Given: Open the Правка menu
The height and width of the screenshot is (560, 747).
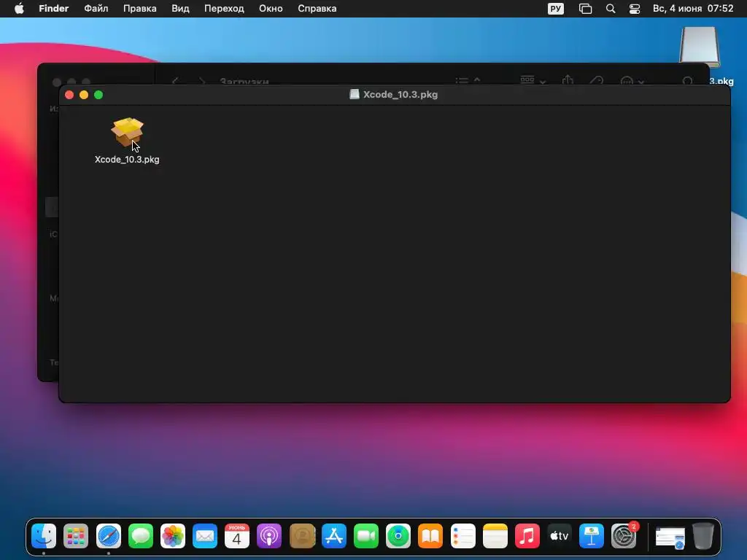Looking at the screenshot, I should [139, 9].
